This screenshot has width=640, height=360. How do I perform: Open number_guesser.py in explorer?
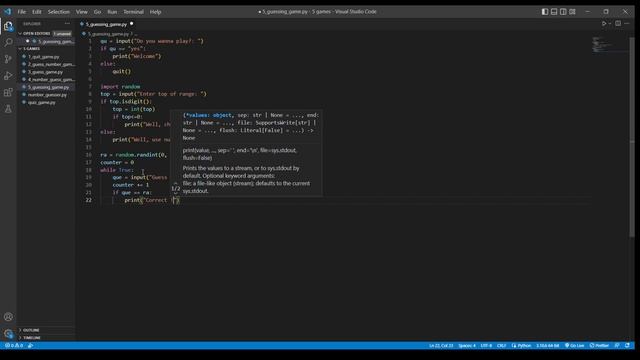(46, 95)
